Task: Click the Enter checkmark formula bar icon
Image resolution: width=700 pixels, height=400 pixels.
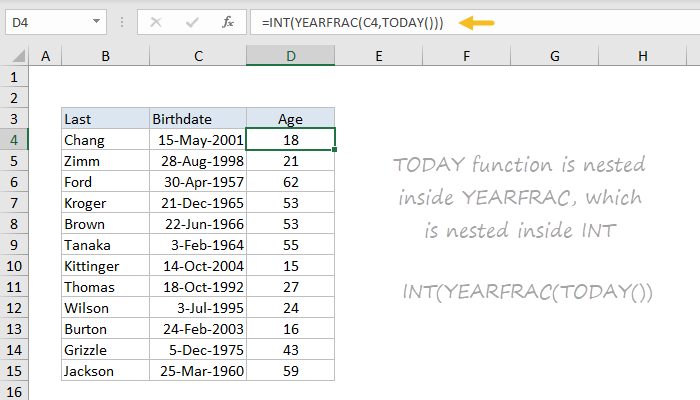Action: click(x=193, y=21)
